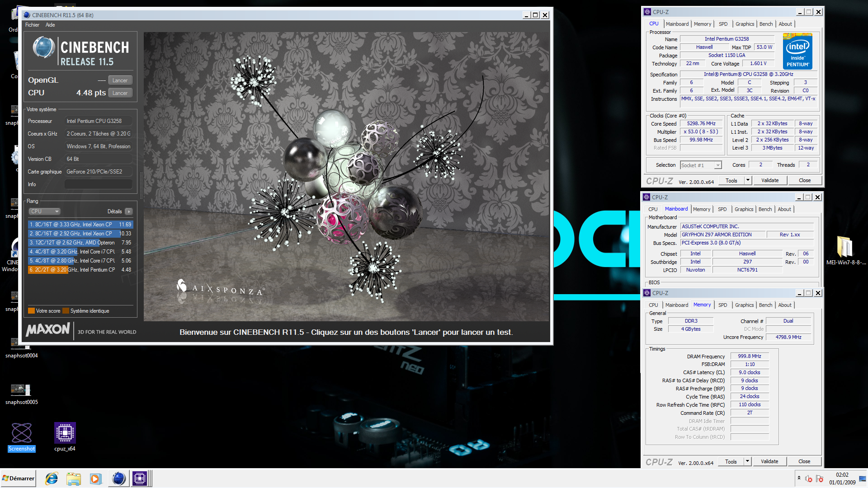Image resolution: width=868 pixels, height=488 pixels.
Task: Click the Show desktop button at the taskbar edge
Action: (x=863, y=479)
